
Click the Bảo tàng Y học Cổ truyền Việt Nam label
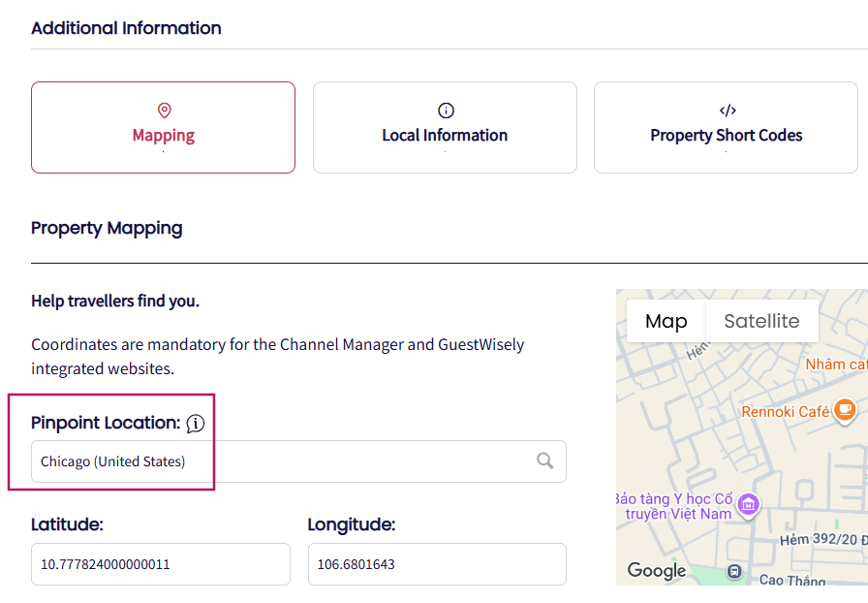click(x=675, y=506)
